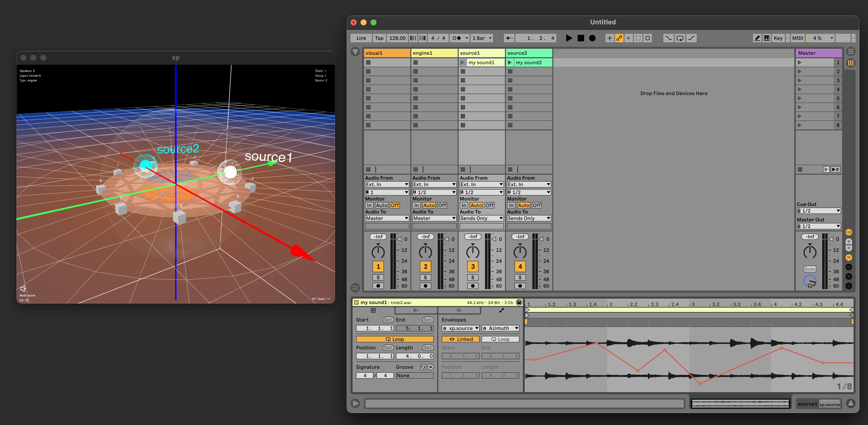The height and width of the screenshot is (425, 868).
Task: Click the Punch-In switch icon
Action: [668, 38]
